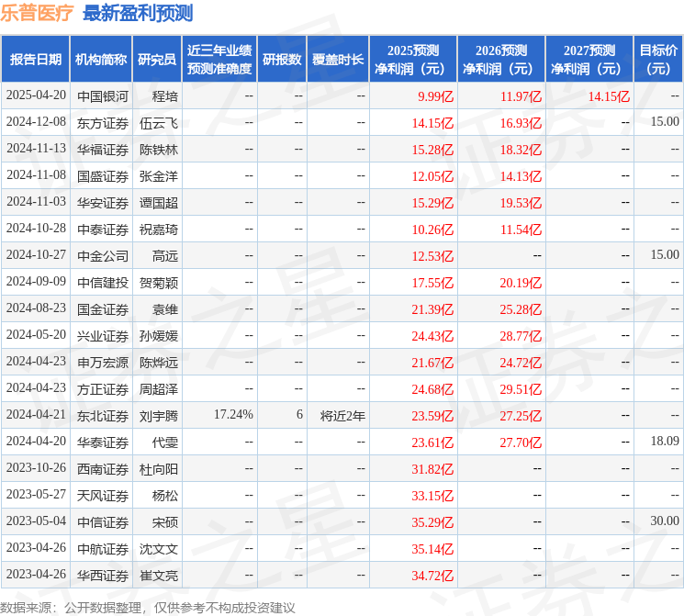Click the 华西证券 cell
Screen dimensions: 684x616
point(103,576)
